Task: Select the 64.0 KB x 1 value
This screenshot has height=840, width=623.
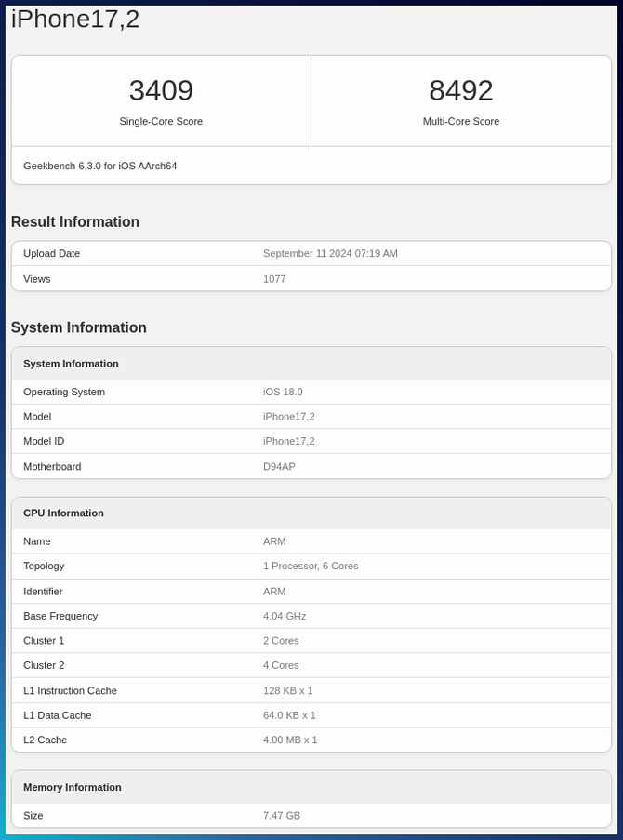Action: point(289,715)
